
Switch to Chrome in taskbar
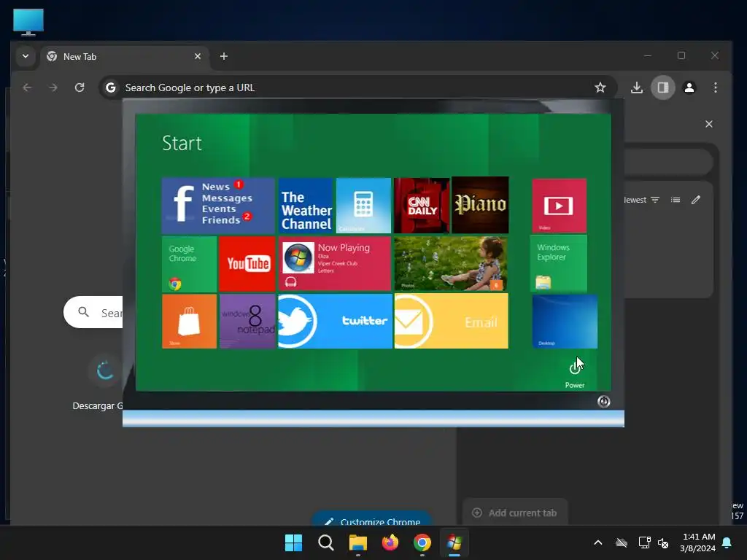pos(422,542)
